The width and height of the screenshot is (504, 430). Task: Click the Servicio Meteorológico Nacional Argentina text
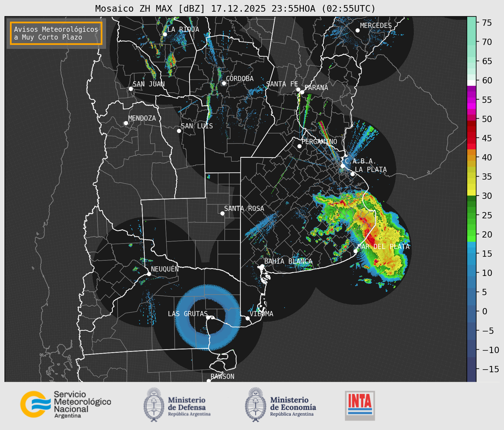point(82,404)
